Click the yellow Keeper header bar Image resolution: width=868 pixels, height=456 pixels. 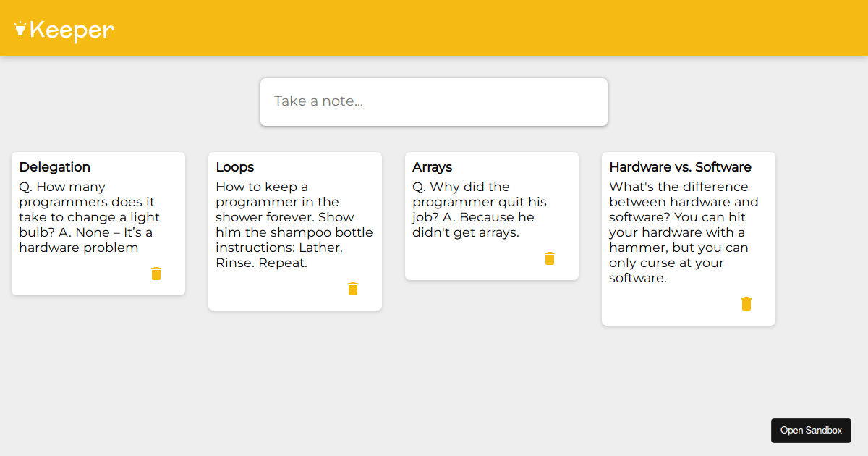pos(434,29)
